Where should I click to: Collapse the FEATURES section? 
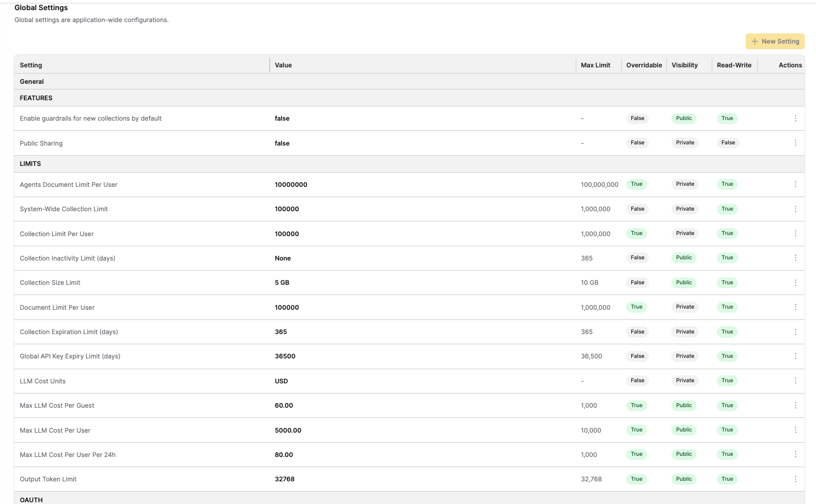pyautogui.click(x=36, y=97)
